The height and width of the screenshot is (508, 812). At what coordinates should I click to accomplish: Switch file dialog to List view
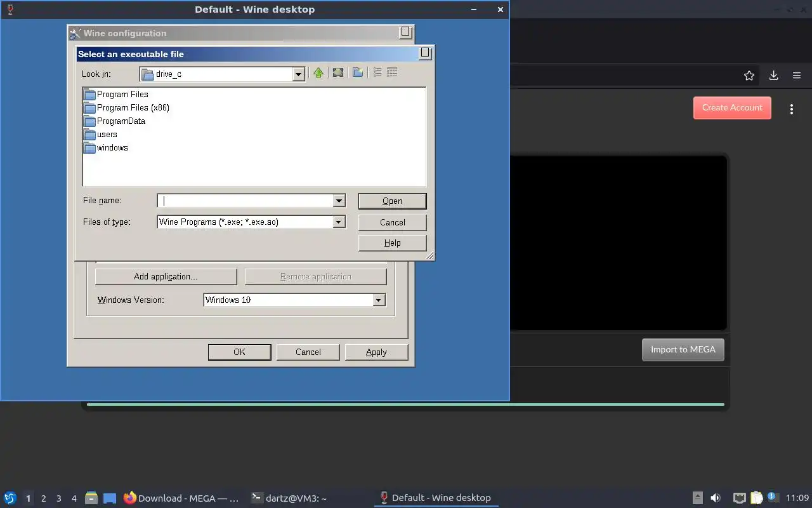(x=377, y=73)
